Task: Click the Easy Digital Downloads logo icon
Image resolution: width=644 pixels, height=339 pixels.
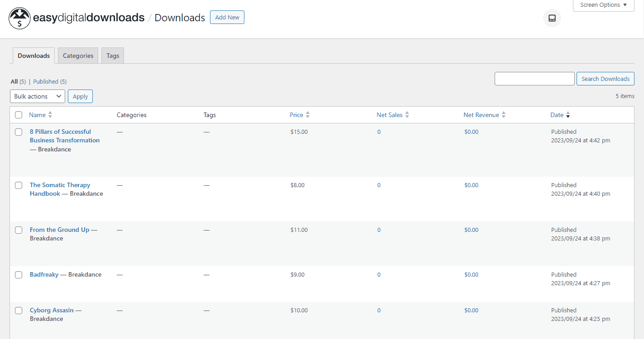Action: click(19, 18)
